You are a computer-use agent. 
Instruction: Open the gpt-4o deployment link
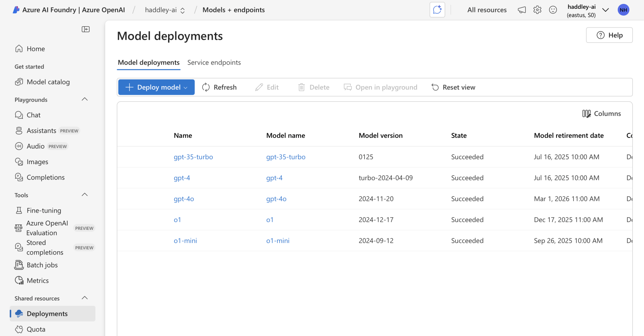point(184,199)
